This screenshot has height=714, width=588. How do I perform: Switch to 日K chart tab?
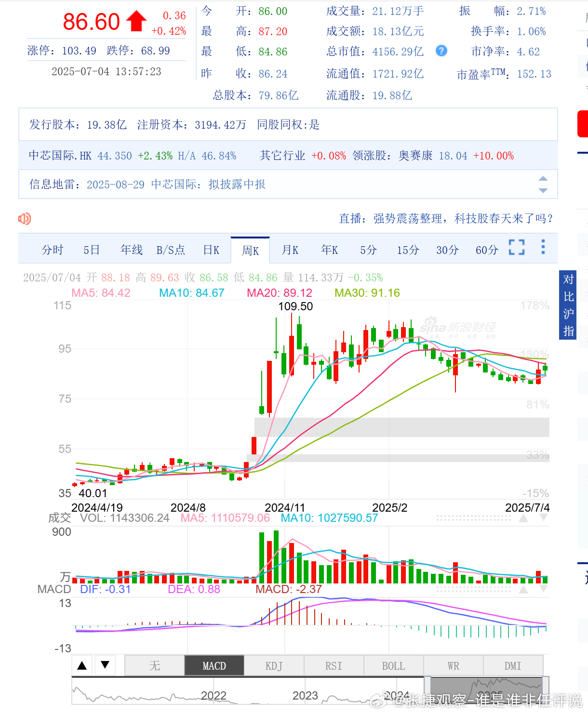(211, 250)
